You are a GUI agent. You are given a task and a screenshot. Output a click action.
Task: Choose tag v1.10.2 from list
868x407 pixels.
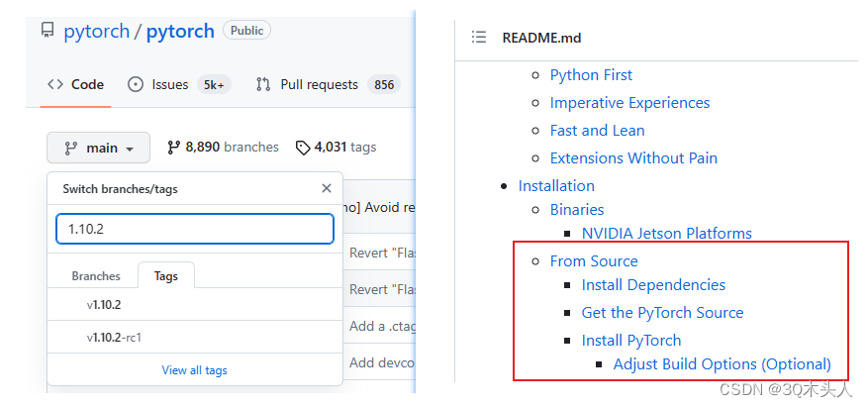pos(104,305)
